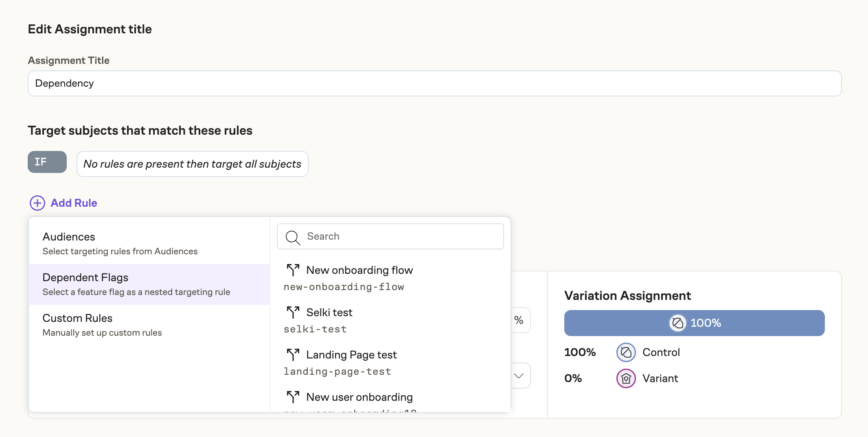Expand the dropdown chevron behind the popup
Image resolution: width=868 pixels, height=437 pixels.
[x=519, y=376]
